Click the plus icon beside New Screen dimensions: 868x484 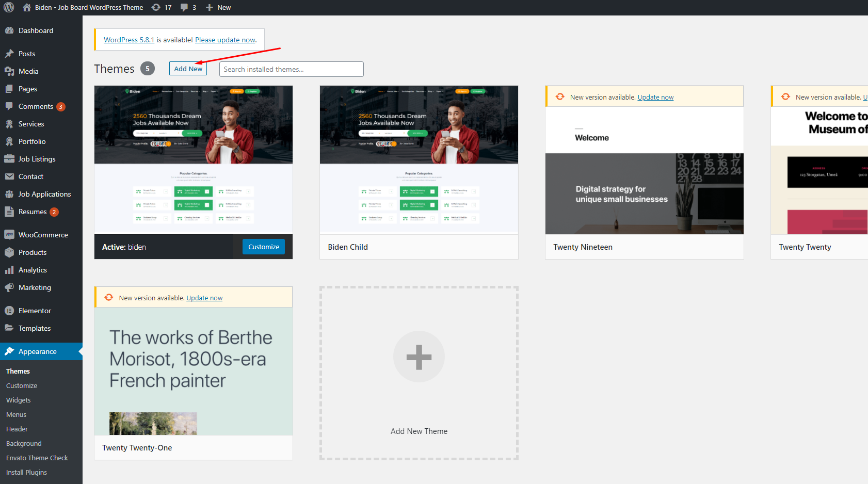[x=210, y=7]
